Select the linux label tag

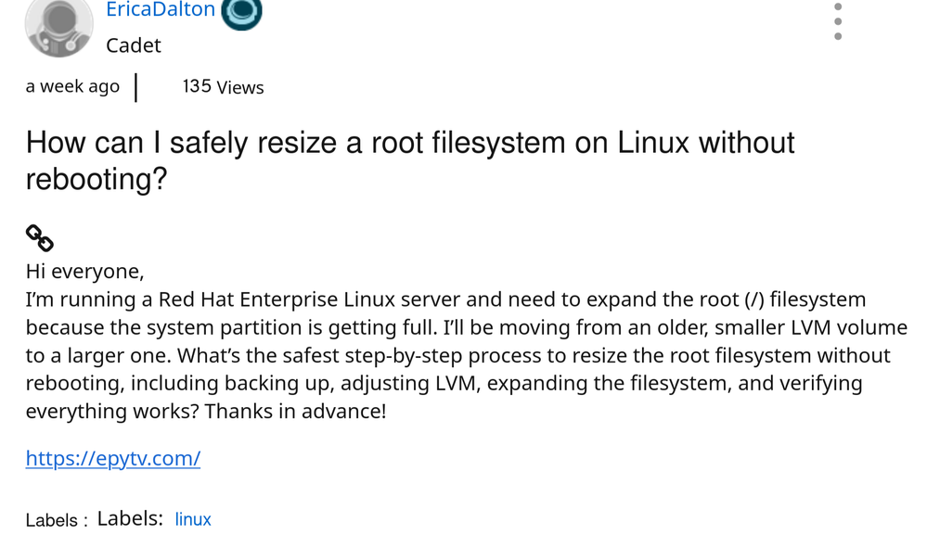pyautogui.click(x=193, y=519)
